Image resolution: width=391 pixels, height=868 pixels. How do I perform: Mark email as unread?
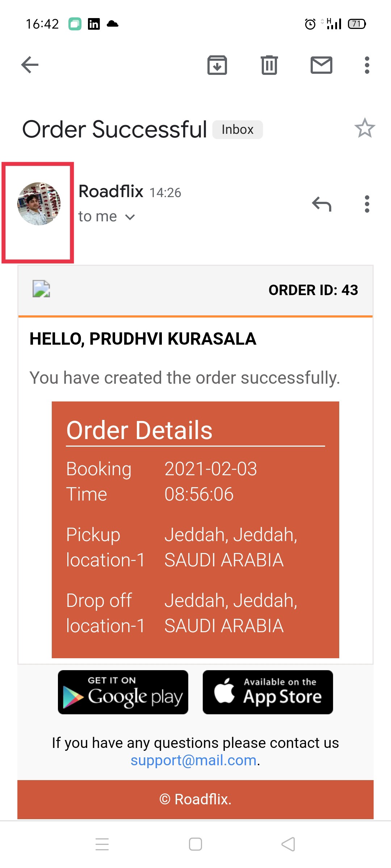coord(321,65)
